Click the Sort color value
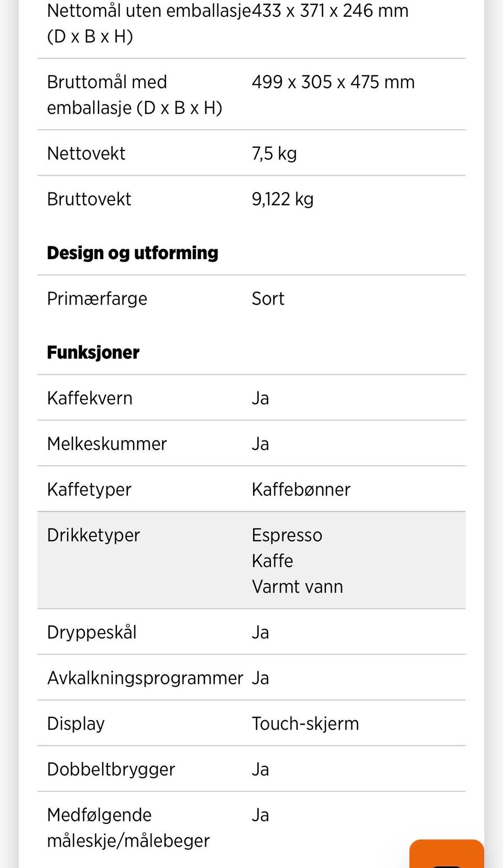503x868 pixels. [268, 299]
